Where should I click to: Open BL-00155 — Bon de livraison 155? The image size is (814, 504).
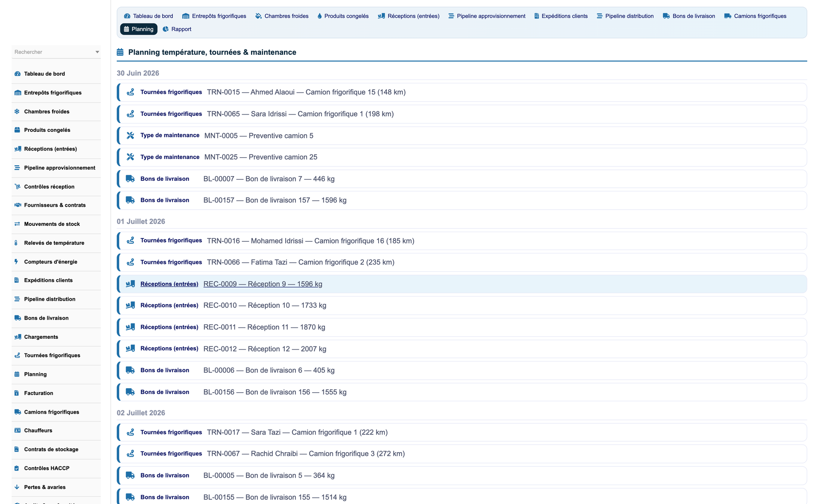(462, 497)
